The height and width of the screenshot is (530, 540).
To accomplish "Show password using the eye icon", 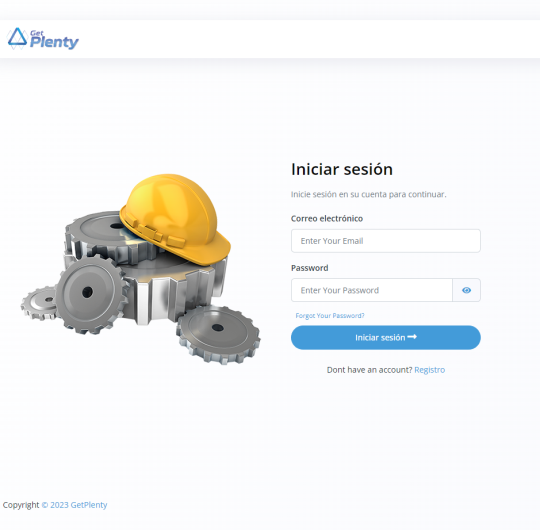I will click(466, 290).
